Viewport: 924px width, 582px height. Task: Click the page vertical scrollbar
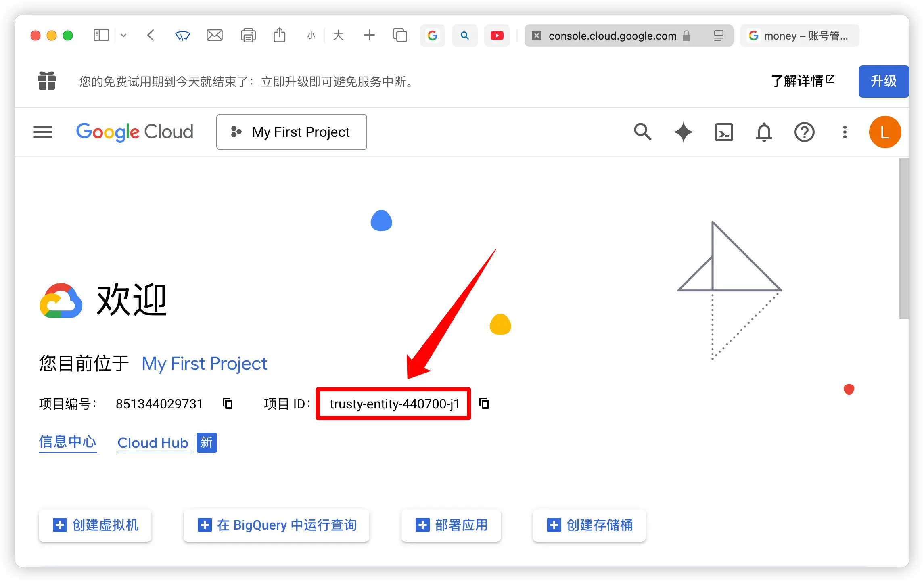point(904,239)
